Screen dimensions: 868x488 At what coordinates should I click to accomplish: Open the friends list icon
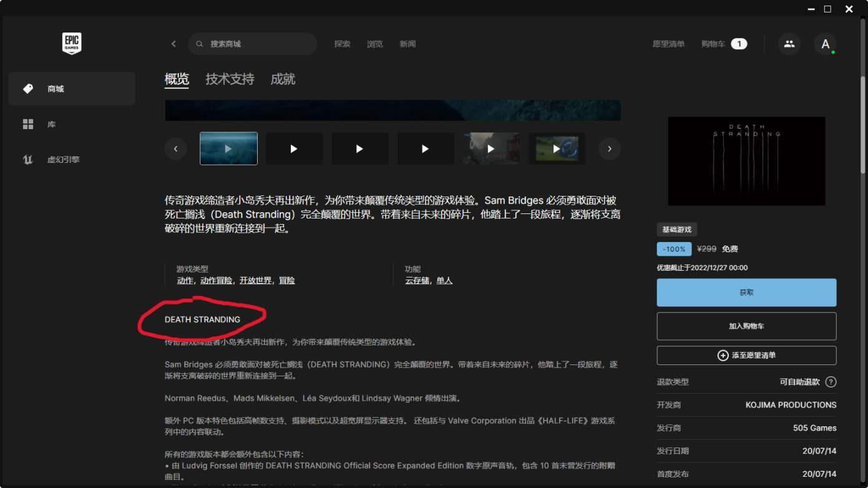pyautogui.click(x=789, y=44)
